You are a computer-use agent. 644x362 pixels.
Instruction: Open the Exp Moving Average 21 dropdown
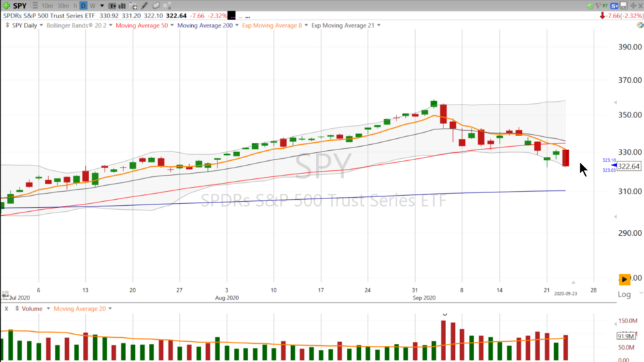point(378,25)
